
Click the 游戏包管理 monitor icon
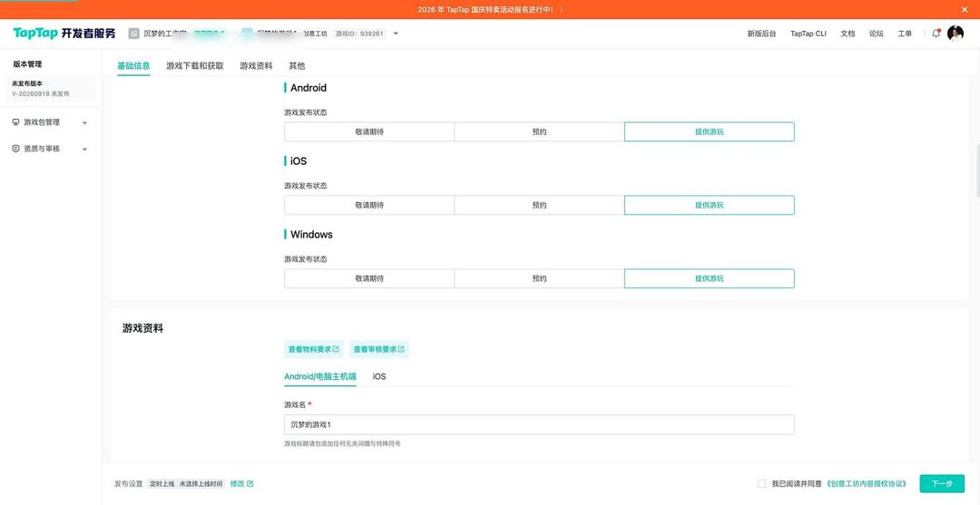click(16, 122)
